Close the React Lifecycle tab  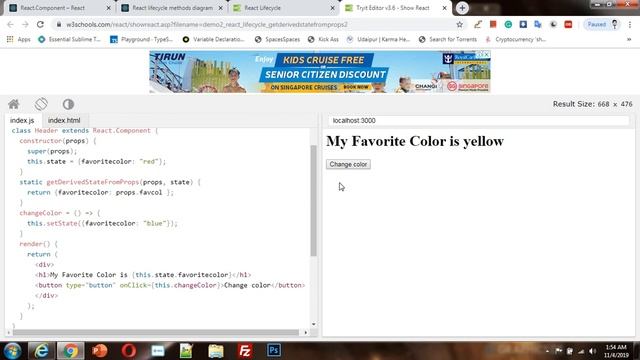pos(332,8)
